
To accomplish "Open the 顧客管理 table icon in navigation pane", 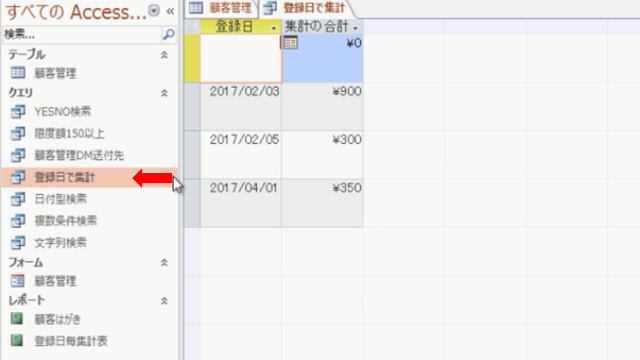I will tap(18, 73).
